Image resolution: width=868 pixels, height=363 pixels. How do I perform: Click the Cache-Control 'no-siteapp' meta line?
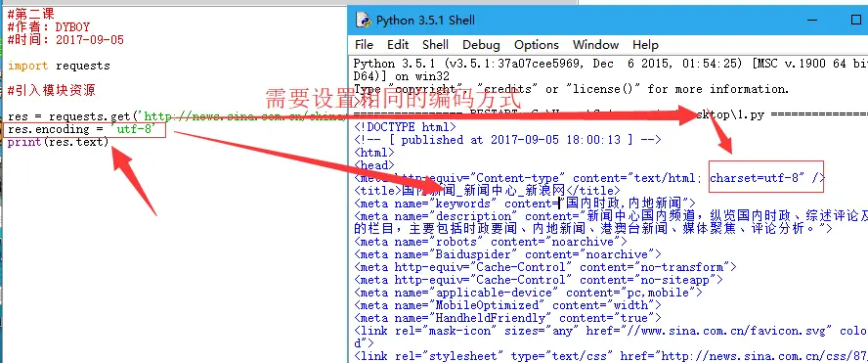click(x=539, y=280)
